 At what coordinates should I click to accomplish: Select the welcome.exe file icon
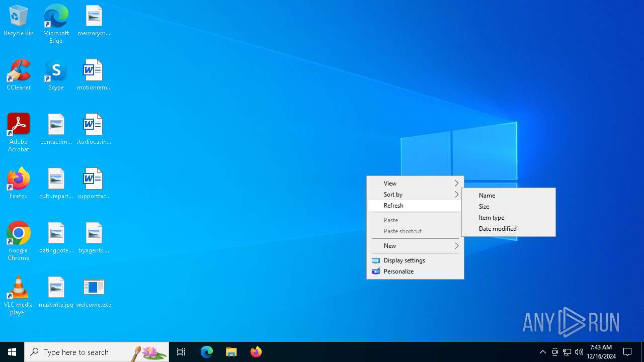point(94,292)
